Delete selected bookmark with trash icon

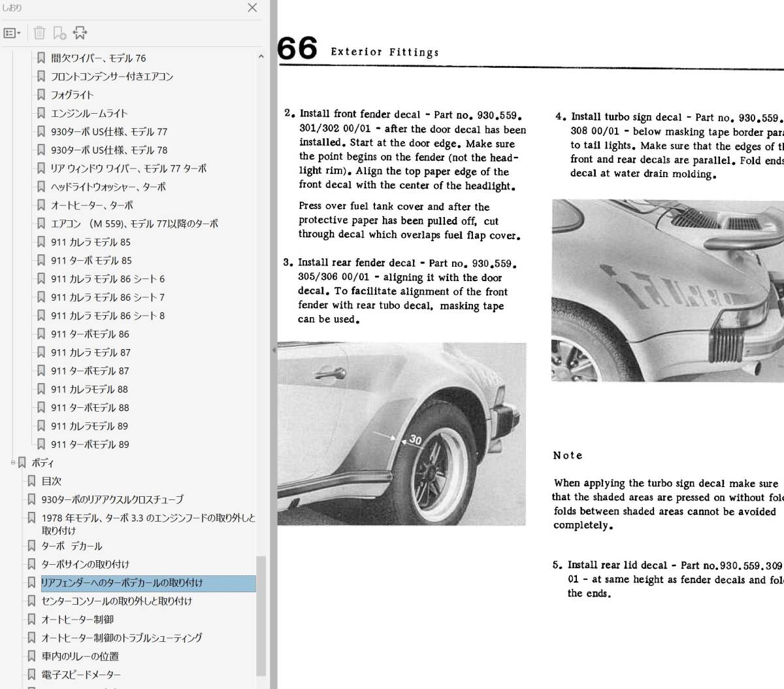coord(39,33)
